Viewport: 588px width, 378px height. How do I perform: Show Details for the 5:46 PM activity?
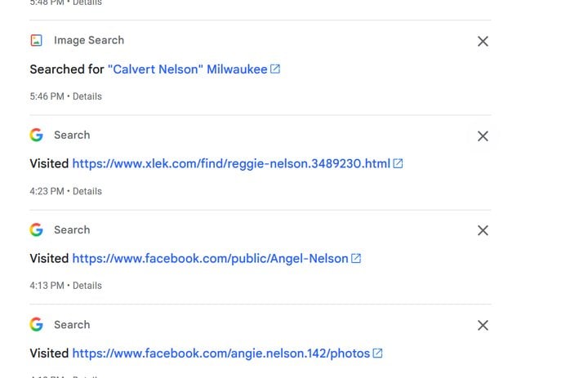[87, 96]
